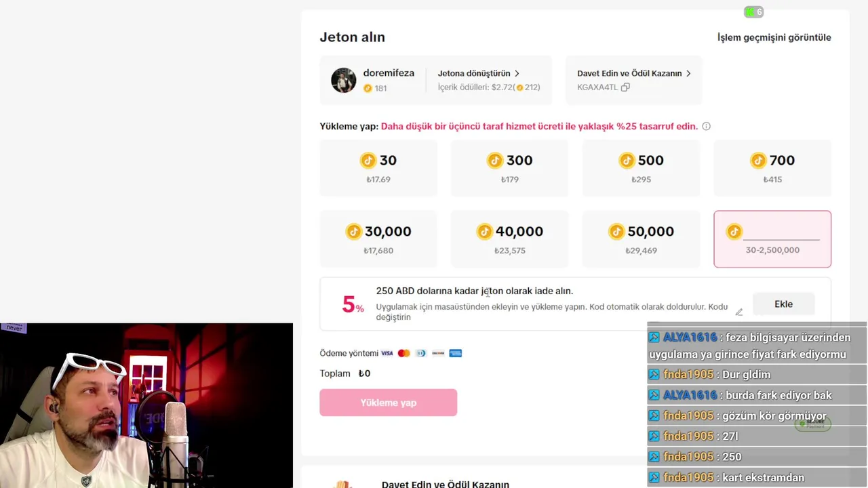Screen dimensions: 868x488
Task: Choose the 500 coin package
Action: point(641,168)
